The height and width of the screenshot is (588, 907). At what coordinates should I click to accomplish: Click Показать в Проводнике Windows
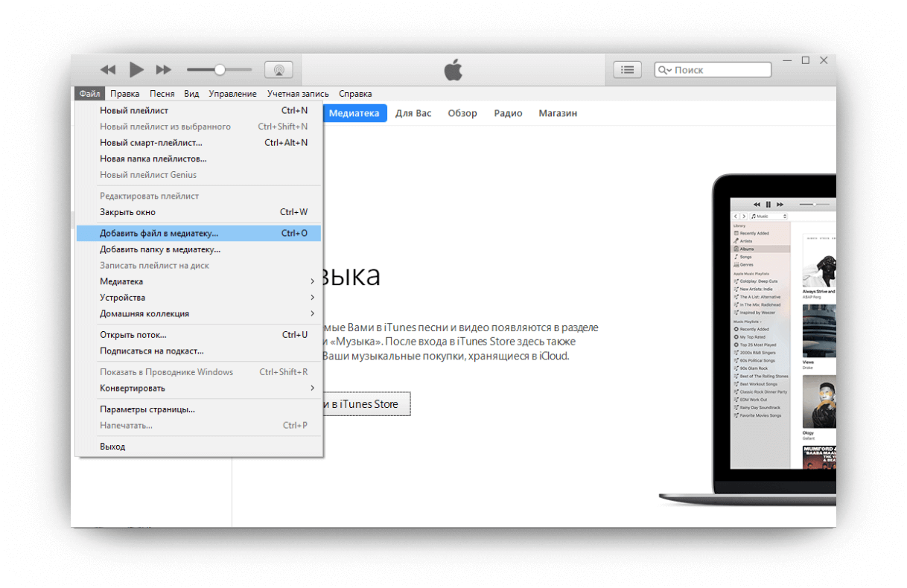(x=199, y=372)
